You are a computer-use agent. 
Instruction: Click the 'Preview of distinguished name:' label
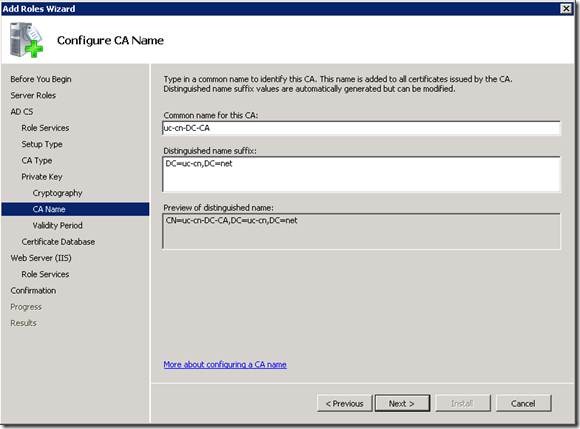click(219, 208)
